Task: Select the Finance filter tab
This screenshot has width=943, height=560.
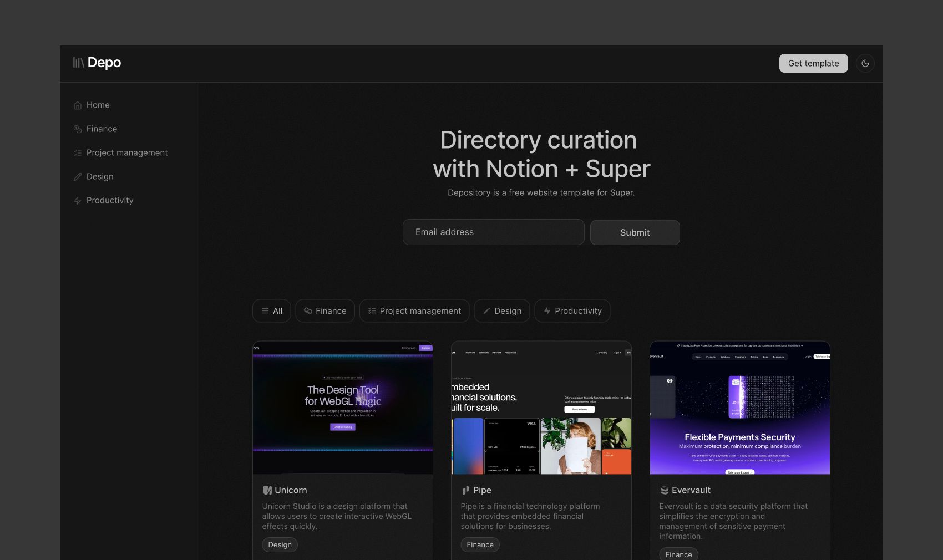Action: tap(325, 311)
